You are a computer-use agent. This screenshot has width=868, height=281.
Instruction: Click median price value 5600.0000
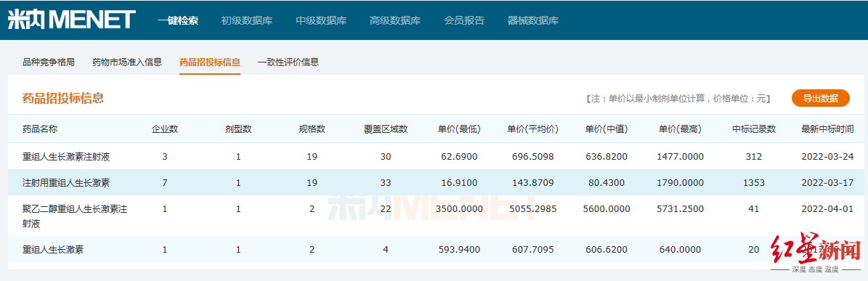coord(607,209)
